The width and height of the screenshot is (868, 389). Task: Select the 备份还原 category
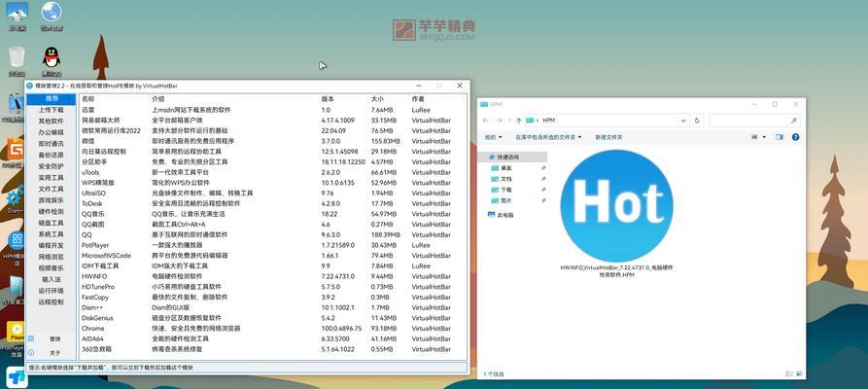point(52,156)
